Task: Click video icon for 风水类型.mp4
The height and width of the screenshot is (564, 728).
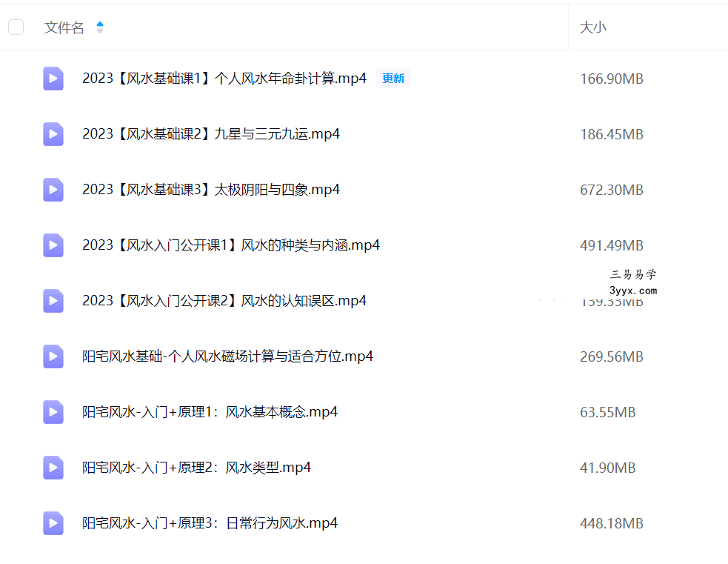Action: (53, 468)
